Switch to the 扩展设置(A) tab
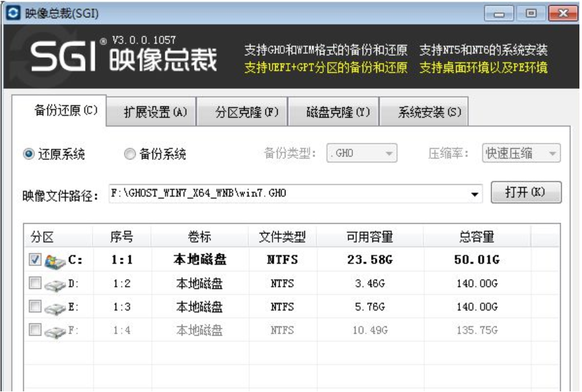 155,112
